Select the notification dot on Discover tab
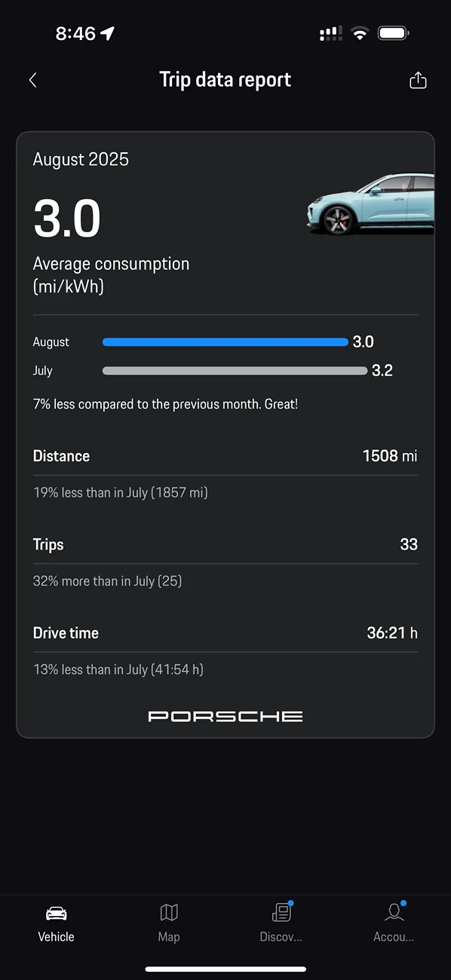 click(x=290, y=902)
